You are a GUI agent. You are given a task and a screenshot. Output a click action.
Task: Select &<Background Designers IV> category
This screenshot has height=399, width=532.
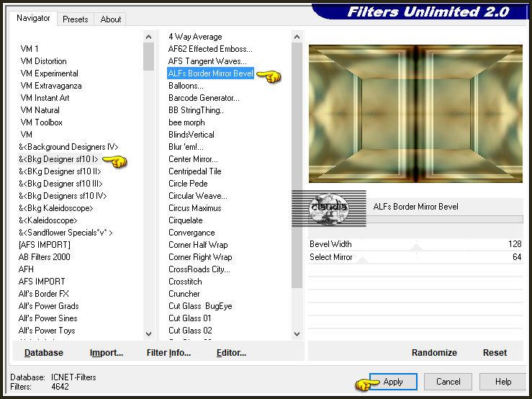coord(68,147)
